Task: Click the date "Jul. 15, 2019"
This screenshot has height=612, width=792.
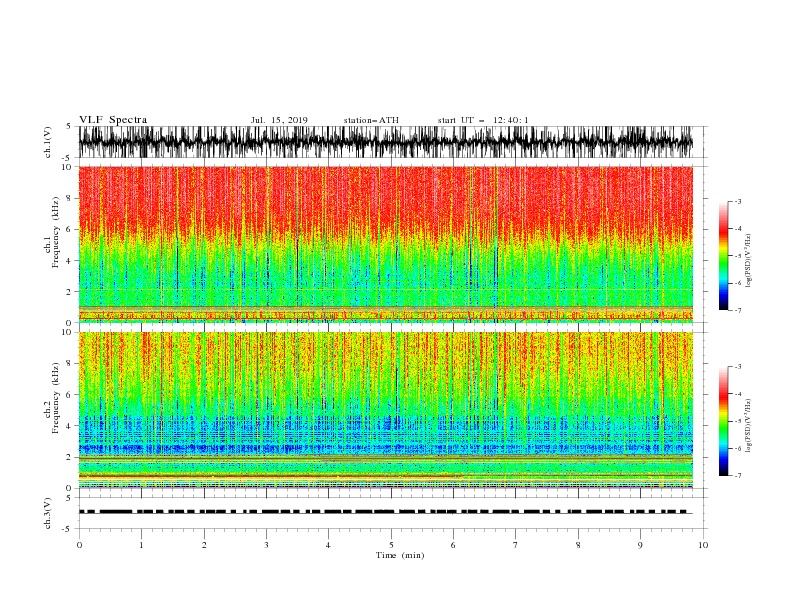Action: point(279,120)
